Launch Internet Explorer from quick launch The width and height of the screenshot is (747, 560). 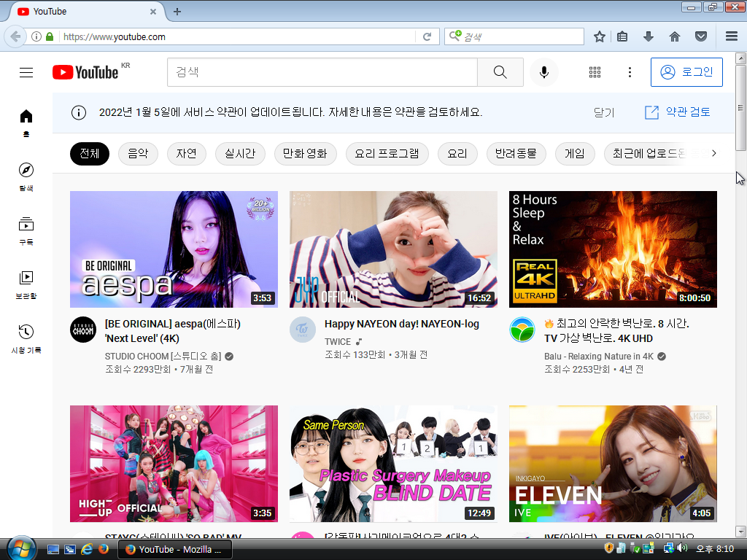[87, 550]
